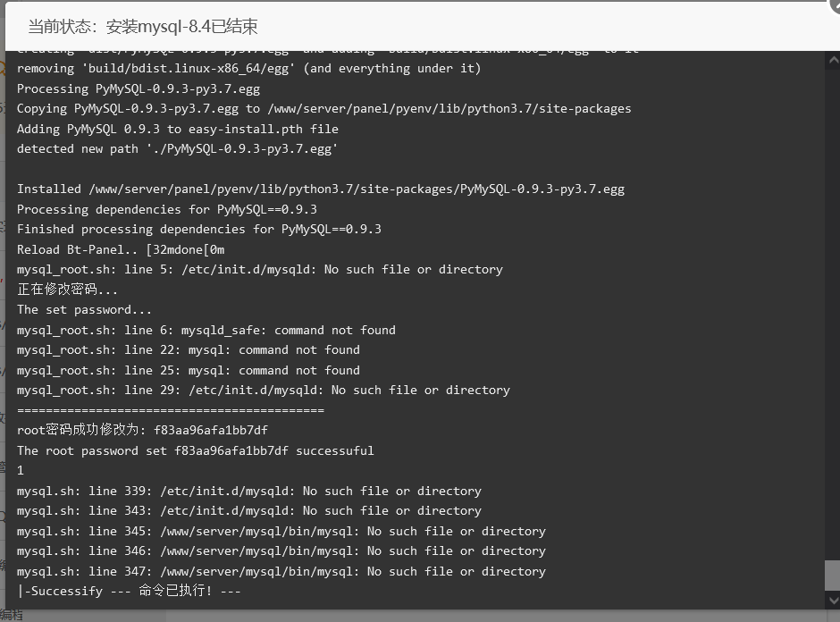Click the 'mysql.sh: line 339' error line

249,491
